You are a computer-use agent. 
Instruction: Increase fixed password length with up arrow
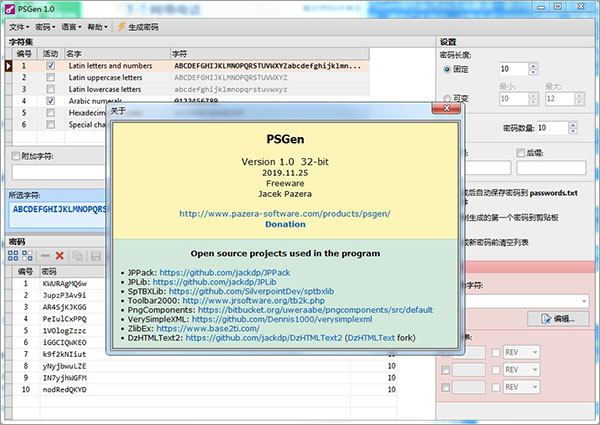pyautogui.click(x=533, y=66)
